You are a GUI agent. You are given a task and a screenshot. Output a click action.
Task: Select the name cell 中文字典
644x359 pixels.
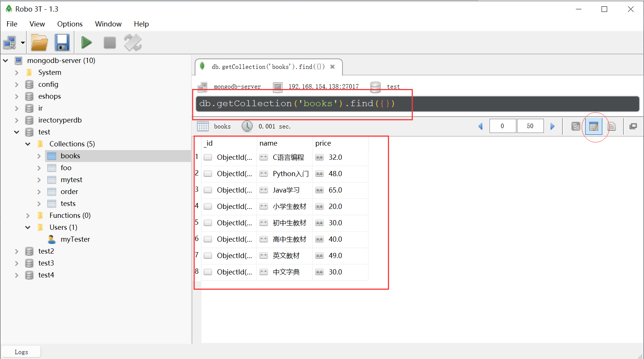[284, 272]
